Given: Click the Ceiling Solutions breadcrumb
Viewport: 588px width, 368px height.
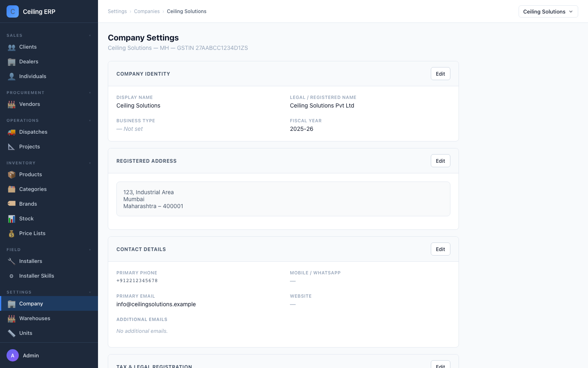Looking at the screenshot, I should [x=187, y=11].
